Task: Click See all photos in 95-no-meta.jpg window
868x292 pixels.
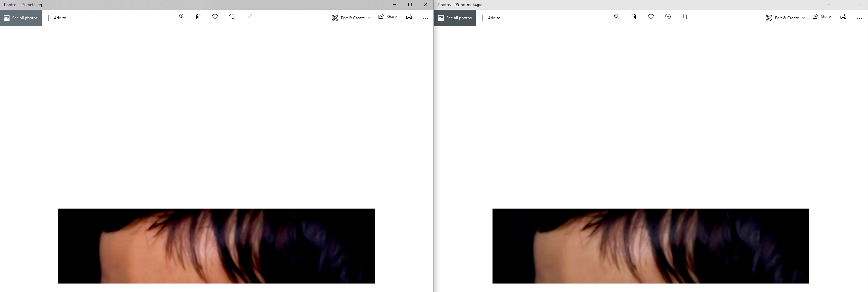Action: point(455,18)
